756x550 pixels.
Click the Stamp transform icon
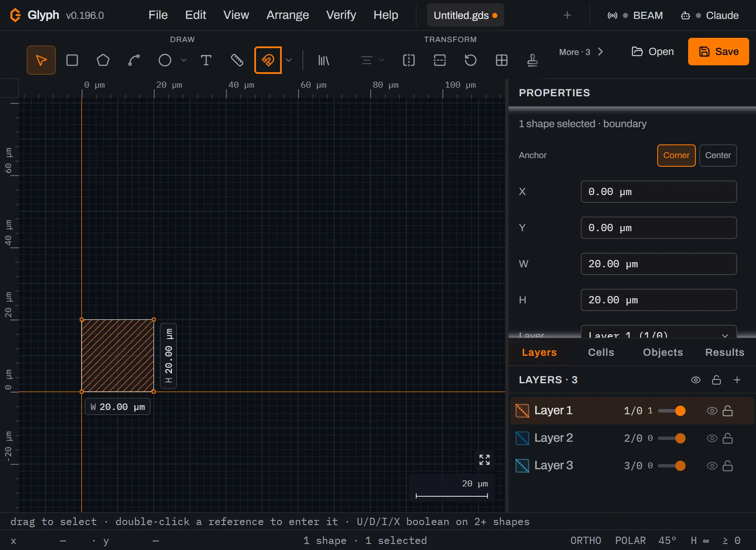click(533, 60)
